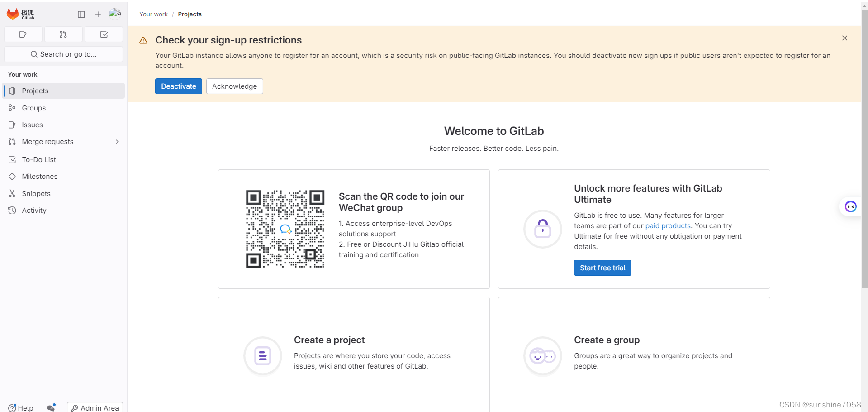Click the WeChat icon beside Help

[51, 407]
